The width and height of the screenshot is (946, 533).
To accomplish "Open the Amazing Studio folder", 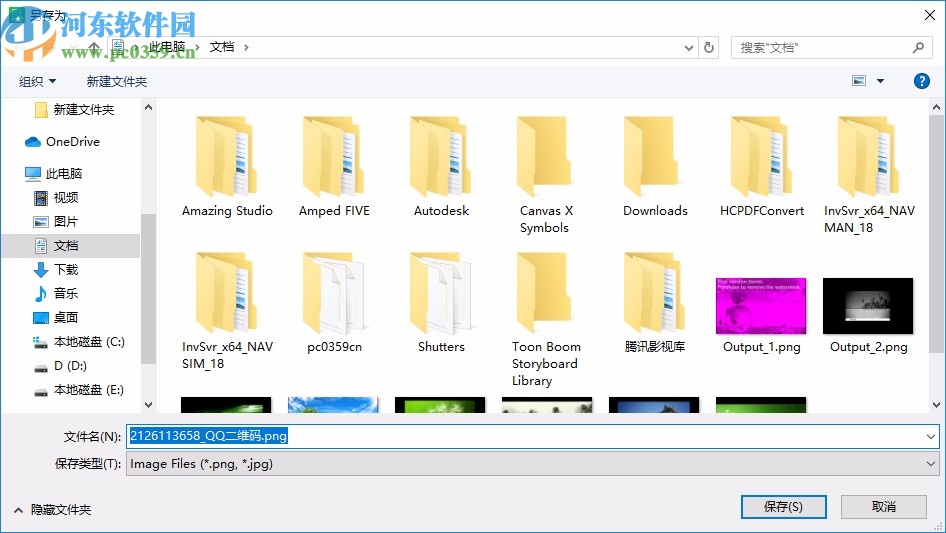I will click(227, 166).
